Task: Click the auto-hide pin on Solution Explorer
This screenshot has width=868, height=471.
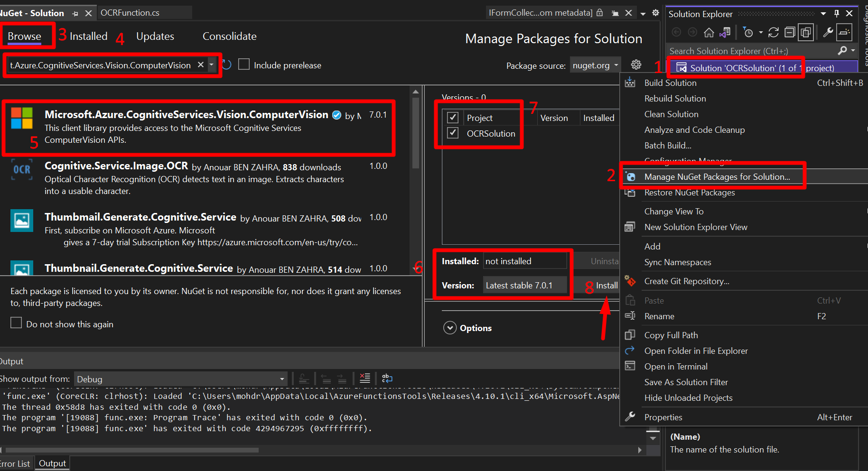Action: click(837, 13)
